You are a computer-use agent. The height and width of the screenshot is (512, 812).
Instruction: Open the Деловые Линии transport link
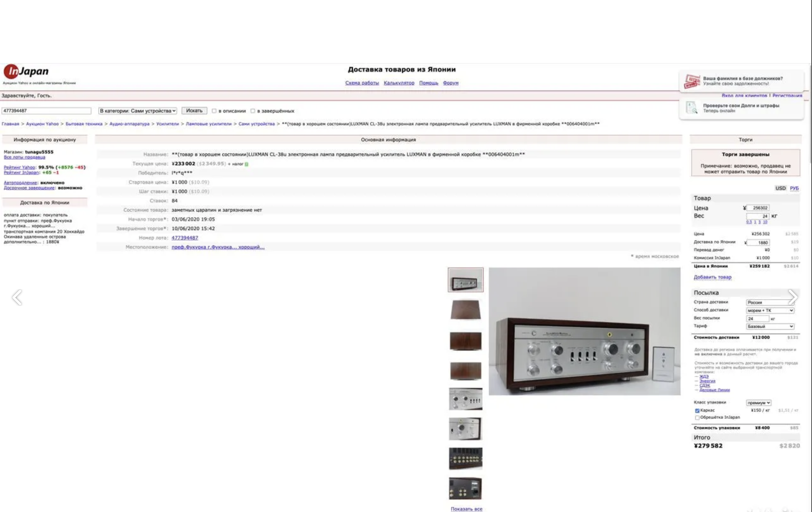point(715,390)
